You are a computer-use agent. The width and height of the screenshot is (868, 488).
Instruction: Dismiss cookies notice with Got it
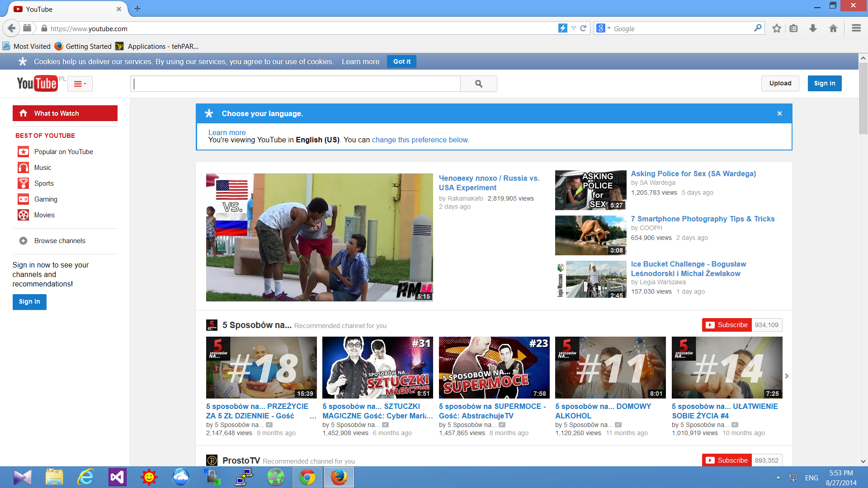(x=402, y=61)
